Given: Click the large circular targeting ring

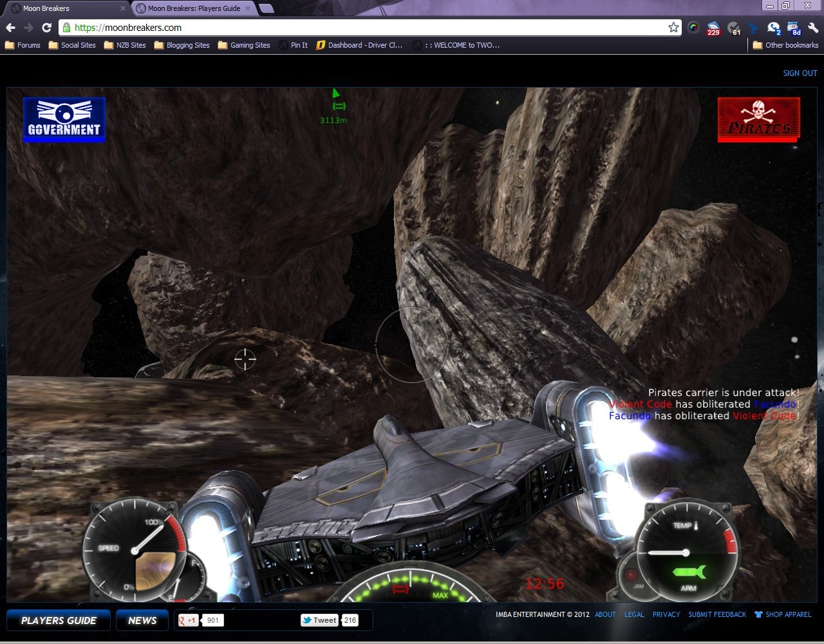Looking at the screenshot, I should click(411, 345).
